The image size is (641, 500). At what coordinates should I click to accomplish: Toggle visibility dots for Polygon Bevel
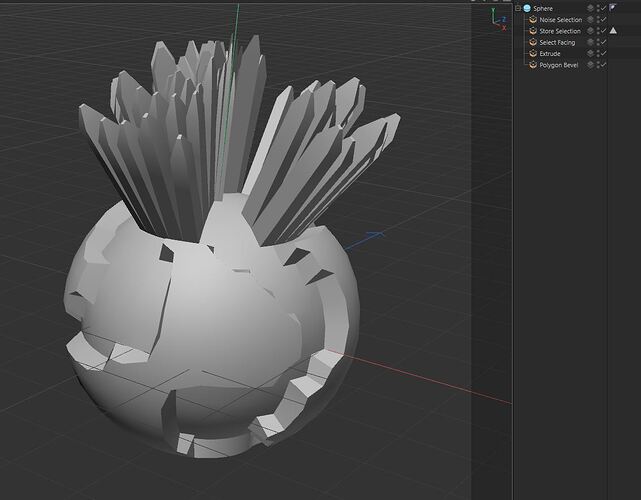pyautogui.click(x=598, y=64)
